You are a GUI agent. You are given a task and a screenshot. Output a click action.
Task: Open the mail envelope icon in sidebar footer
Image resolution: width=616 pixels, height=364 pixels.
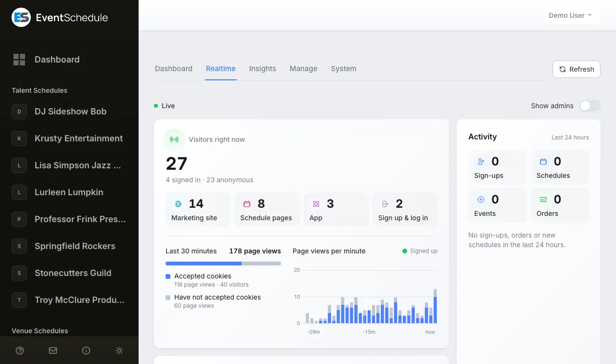[53, 351]
